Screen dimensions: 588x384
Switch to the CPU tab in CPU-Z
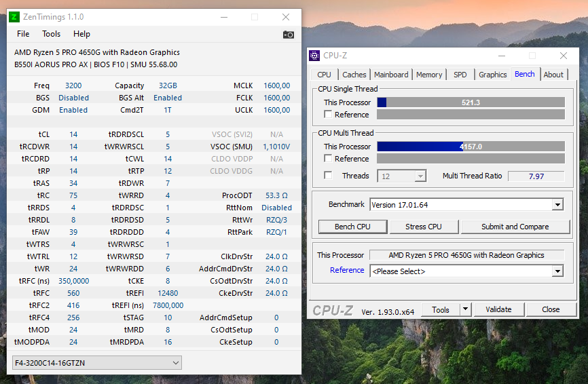point(324,75)
